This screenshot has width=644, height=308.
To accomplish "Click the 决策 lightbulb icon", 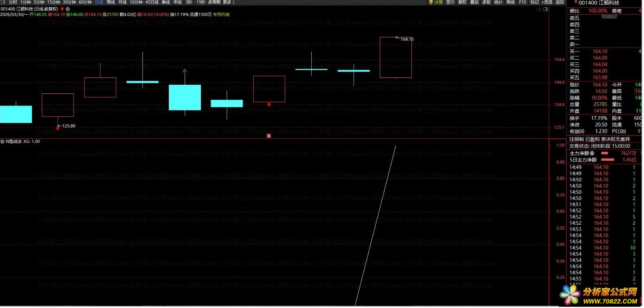I will tap(431, 2).
